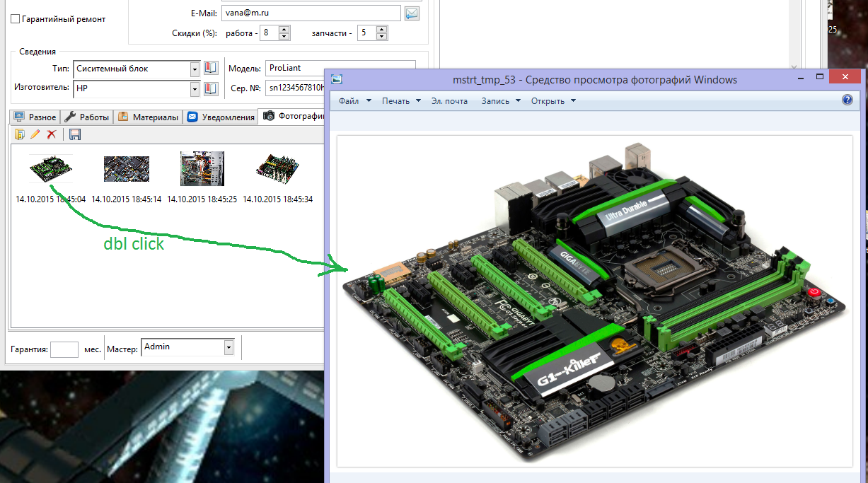The width and height of the screenshot is (868, 483).
Task: Increase the запчасти discount with the up arrow
Action: 382,30
